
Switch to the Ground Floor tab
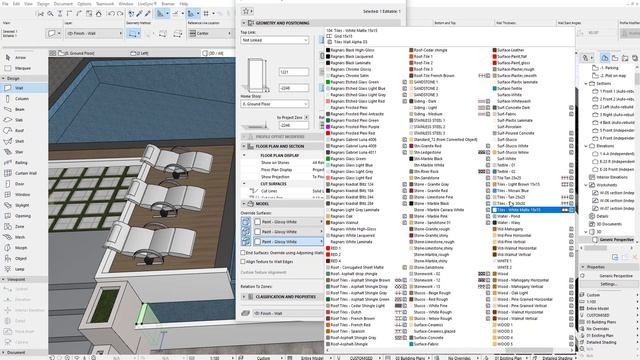pos(77,53)
